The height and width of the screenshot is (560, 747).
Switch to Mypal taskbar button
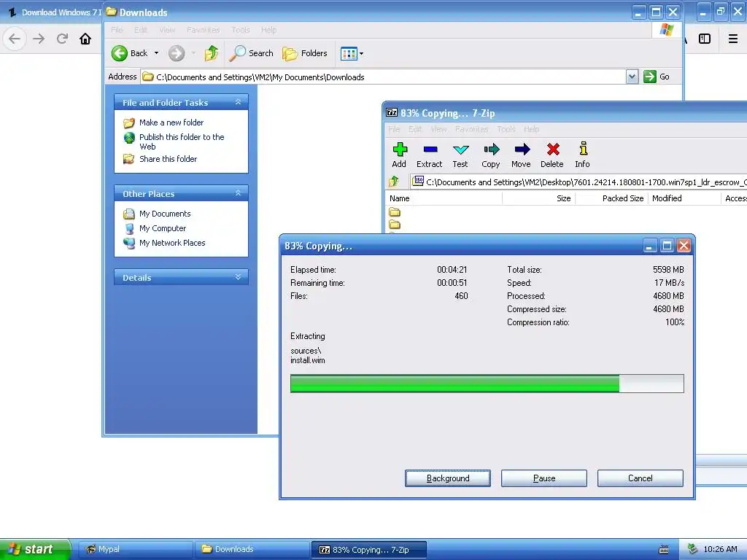click(x=135, y=550)
